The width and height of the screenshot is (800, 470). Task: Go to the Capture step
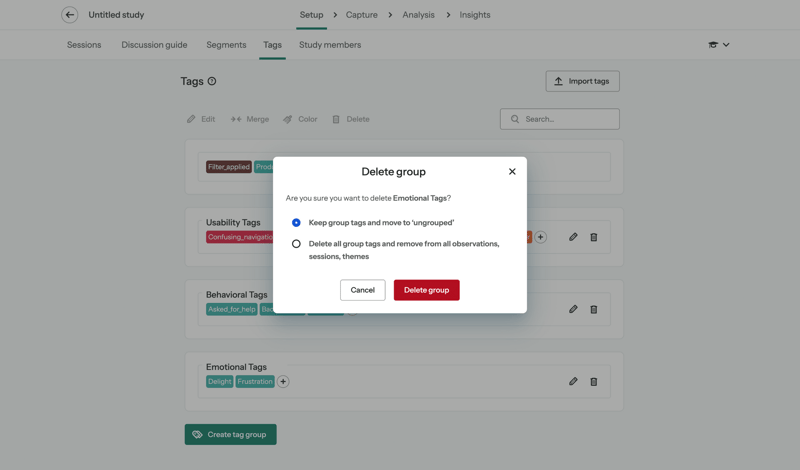coord(361,15)
